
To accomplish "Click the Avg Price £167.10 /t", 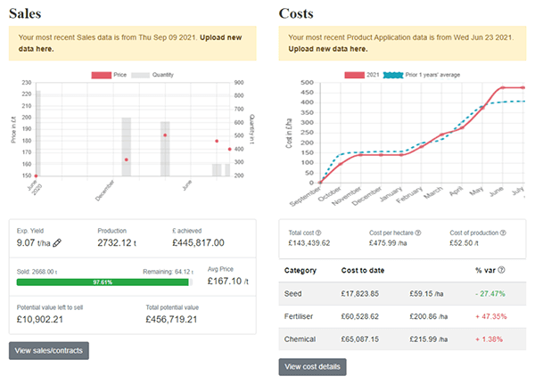I will pyautogui.click(x=228, y=282).
